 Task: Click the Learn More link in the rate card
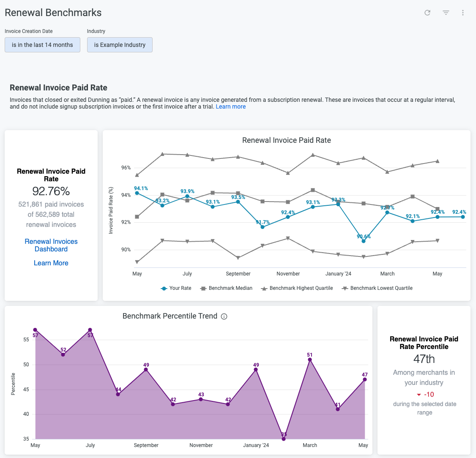(51, 263)
